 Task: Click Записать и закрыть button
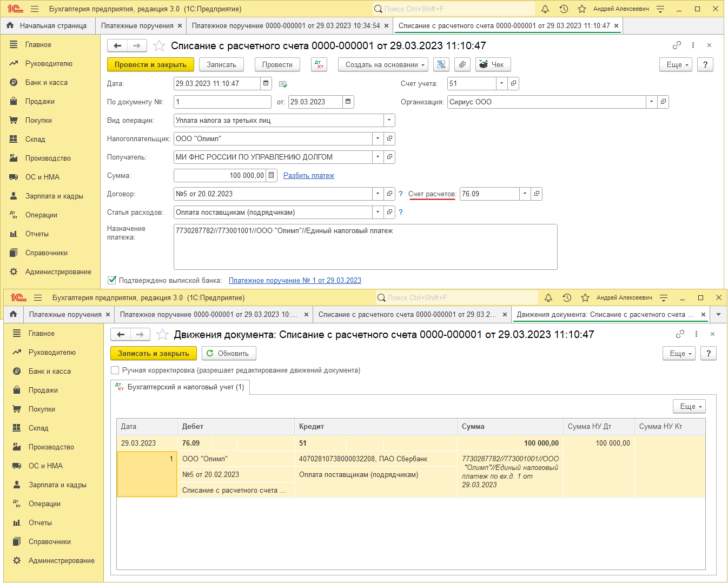point(154,353)
